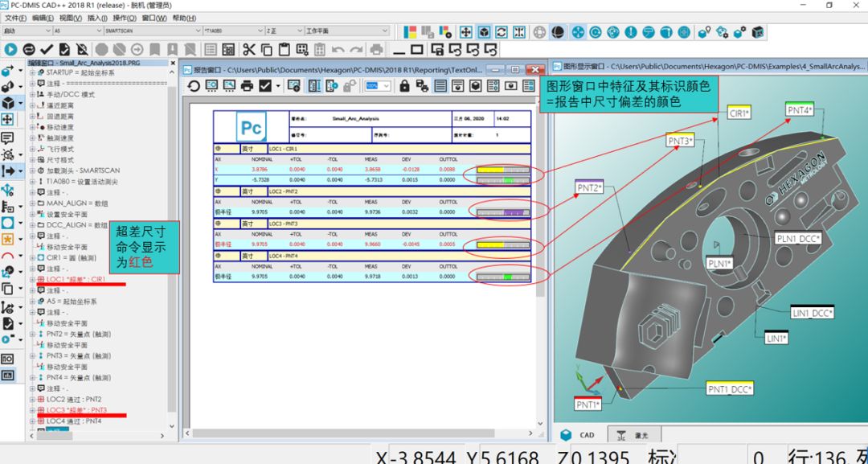Screen dimensions: 868x464
Task: Click the text-only report icon in report toolbar
Action: click(x=440, y=86)
